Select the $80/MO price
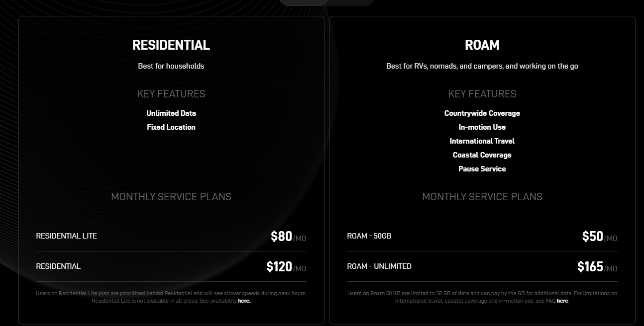644x326 pixels. (288, 237)
